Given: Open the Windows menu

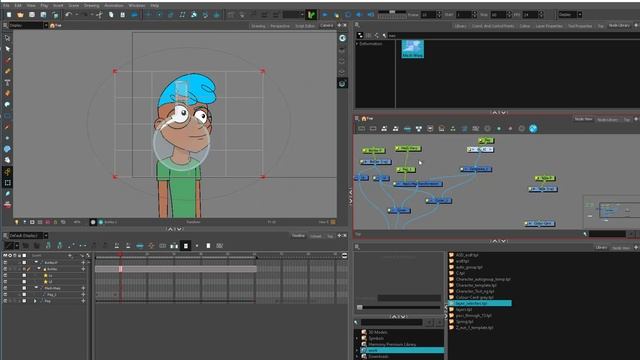Looking at the screenshot, I should (137, 5).
